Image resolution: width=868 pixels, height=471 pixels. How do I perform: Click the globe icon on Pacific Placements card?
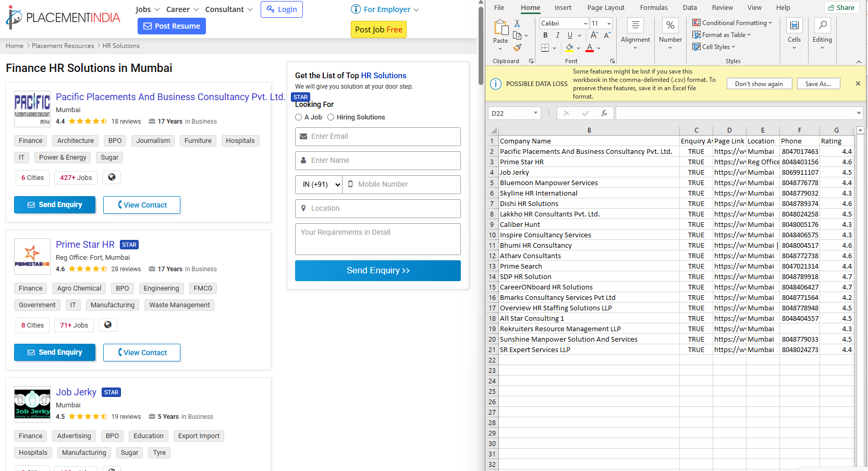(111, 177)
